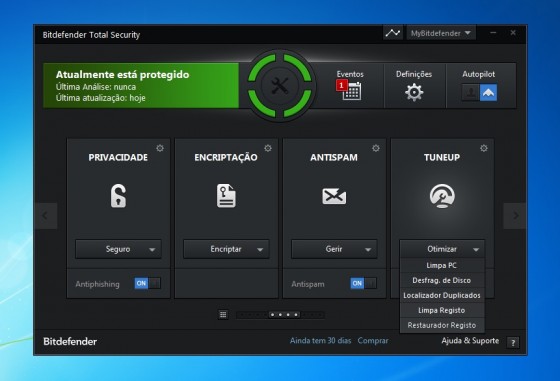The image size is (560, 381).
Task: Open Encriptação module settings gear
Action: click(x=268, y=148)
